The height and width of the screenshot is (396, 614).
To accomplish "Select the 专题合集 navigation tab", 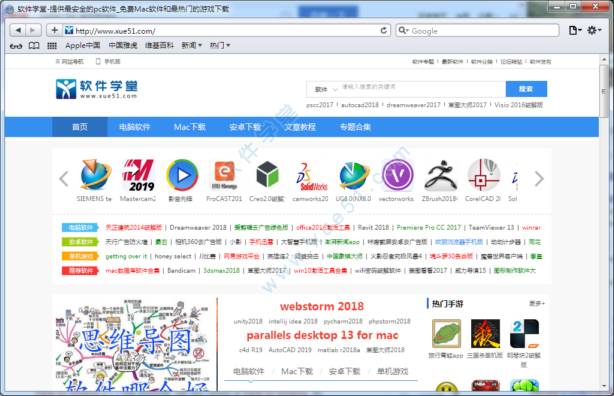I will tap(355, 127).
